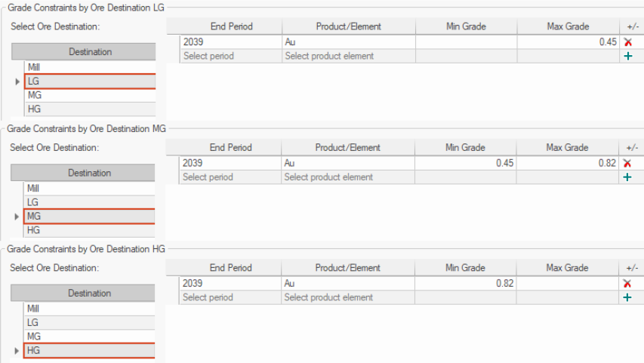Image resolution: width=644 pixels, height=363 pixels.
Task: Edit Max Grade 0.45 cell for LG
Action: click(x=568, y=42)
